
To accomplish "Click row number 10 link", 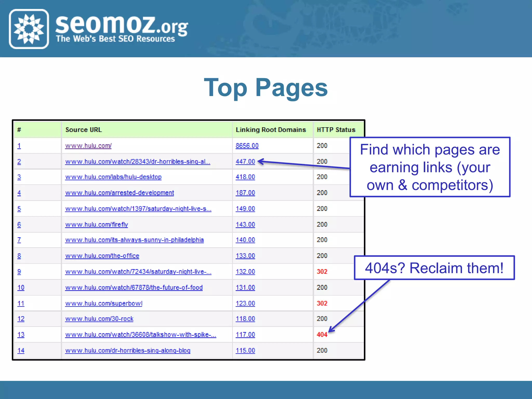I will pyautogui.click(x=21, y=288).
